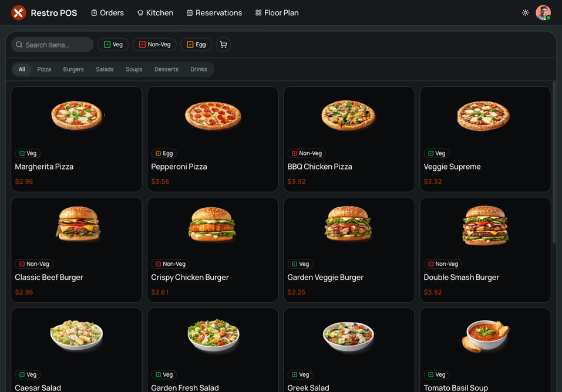Click the Tomato Basil Soup image
Viewport: 562px width, 392px height.
point(486,336)
